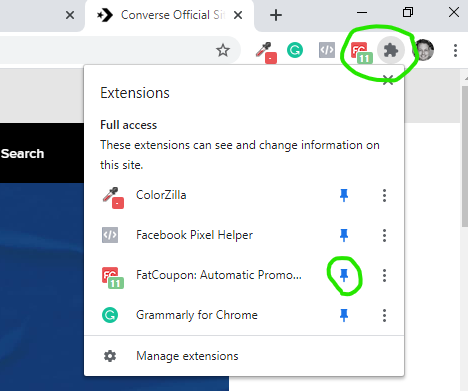Bookmark this page with the star
468x391 pixels.
[223, 50]
